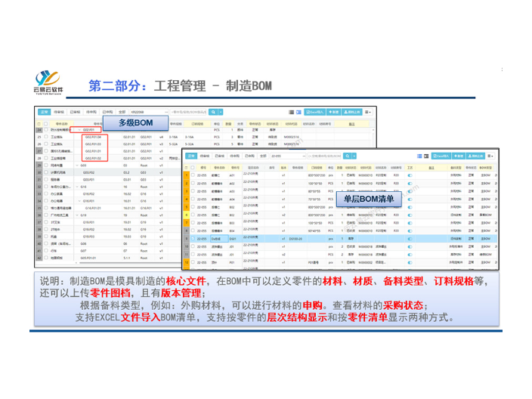Screen dimensions: 532x399
Task: Switch to list view in single-level BOM window
Action: pos(419,156)
